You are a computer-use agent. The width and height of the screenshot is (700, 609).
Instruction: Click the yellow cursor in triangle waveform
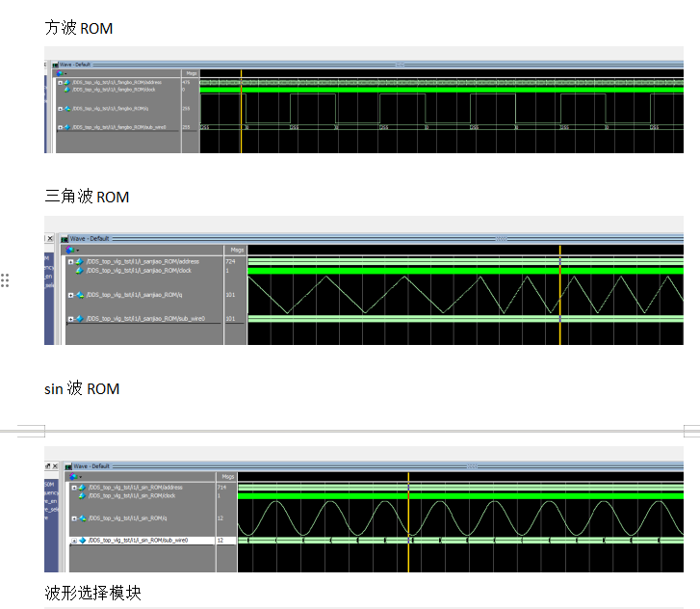click(x=559, y=299)
